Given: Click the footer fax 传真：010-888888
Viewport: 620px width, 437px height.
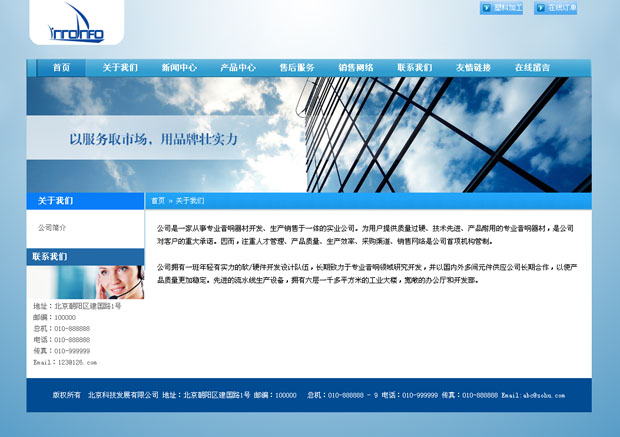Looking at the screenshot, I should [470, 395].
